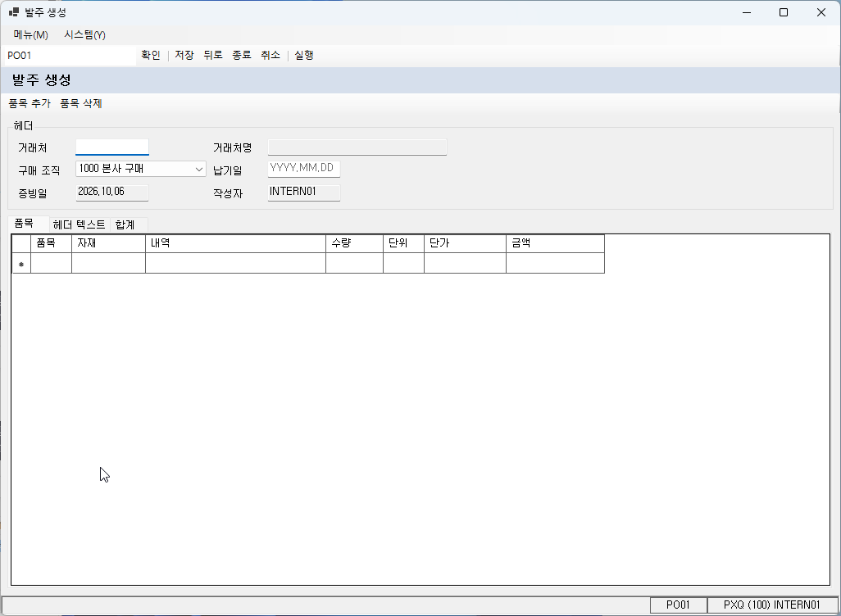Screen dimensions: 841x616
Task: Maximize the 발주 생성 window
Action: point(784,12)
